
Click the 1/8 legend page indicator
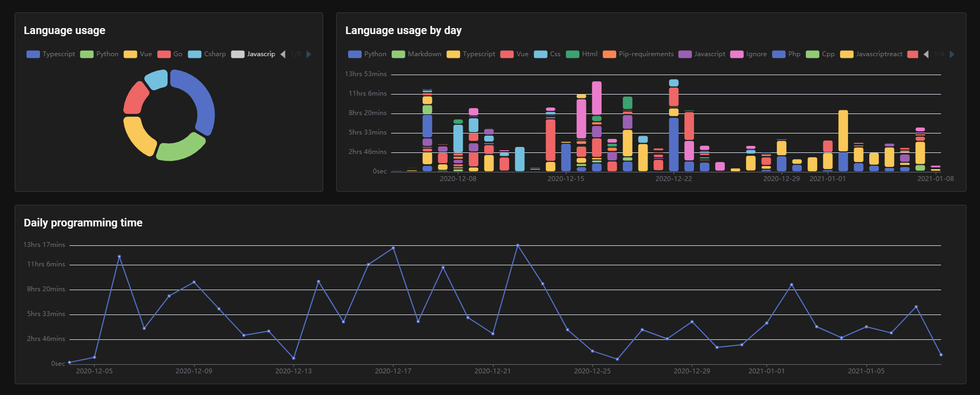pos(296,54)
